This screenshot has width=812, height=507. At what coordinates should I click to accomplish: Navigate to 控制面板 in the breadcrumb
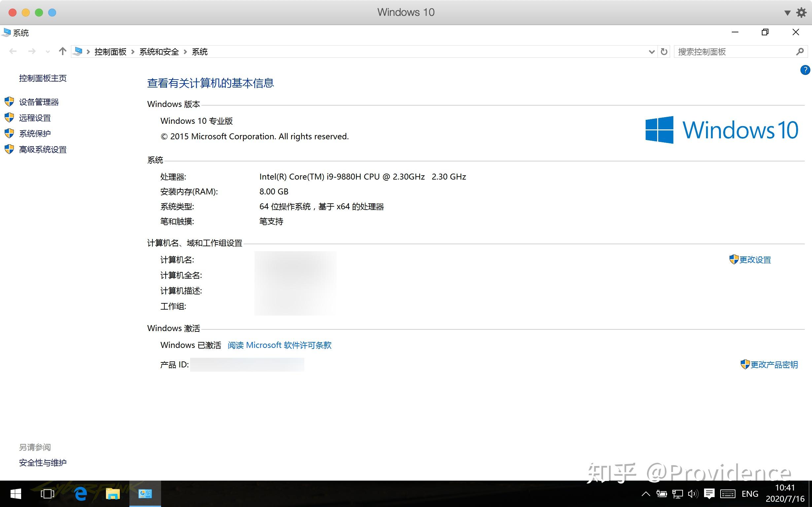110,51
